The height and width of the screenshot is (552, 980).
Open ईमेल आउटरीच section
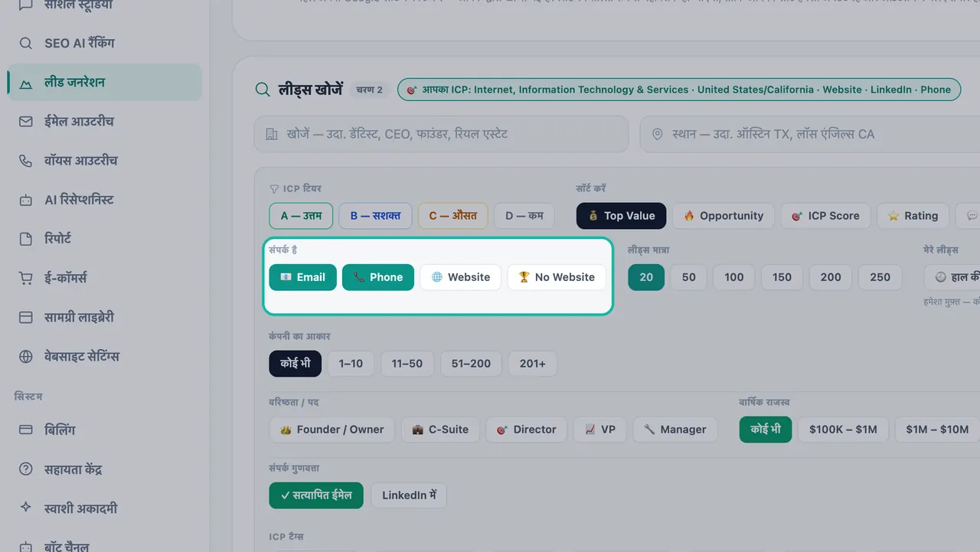(x=104, y=121)
